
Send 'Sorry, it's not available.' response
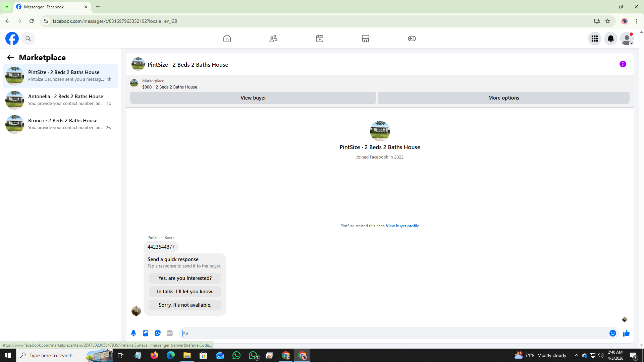[x=185, y=305]
